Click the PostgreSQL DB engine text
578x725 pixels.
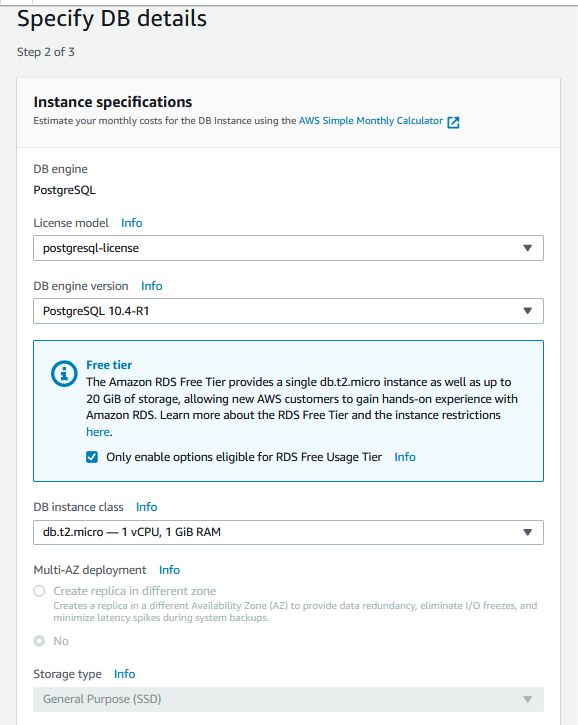point(65,190)
